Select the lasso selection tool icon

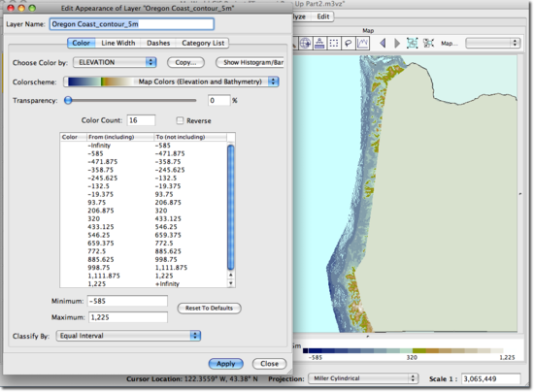[348, 44]
